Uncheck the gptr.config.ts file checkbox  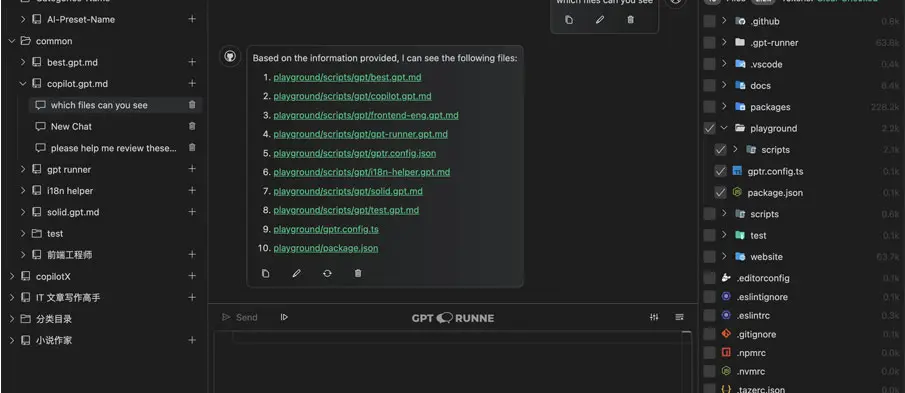pyautogui.click(x=720, y=171)
